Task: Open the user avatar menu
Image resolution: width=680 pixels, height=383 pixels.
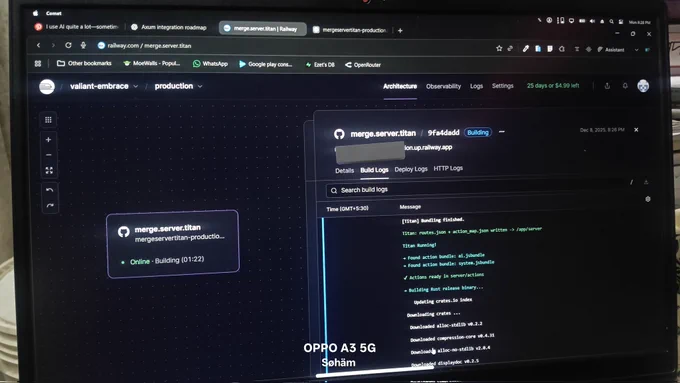Action: (643, 86)
